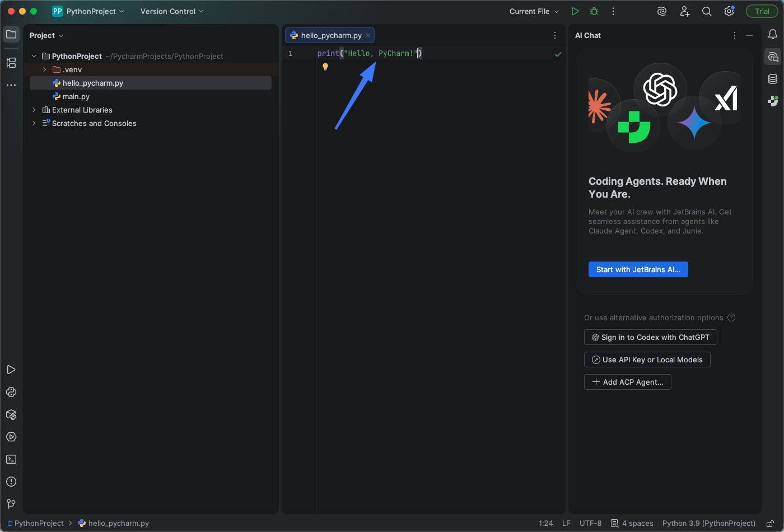Click the AI Chat panel title
This screenshot has height=532, width=784.
pyautogui.click(x=588, y=35)
